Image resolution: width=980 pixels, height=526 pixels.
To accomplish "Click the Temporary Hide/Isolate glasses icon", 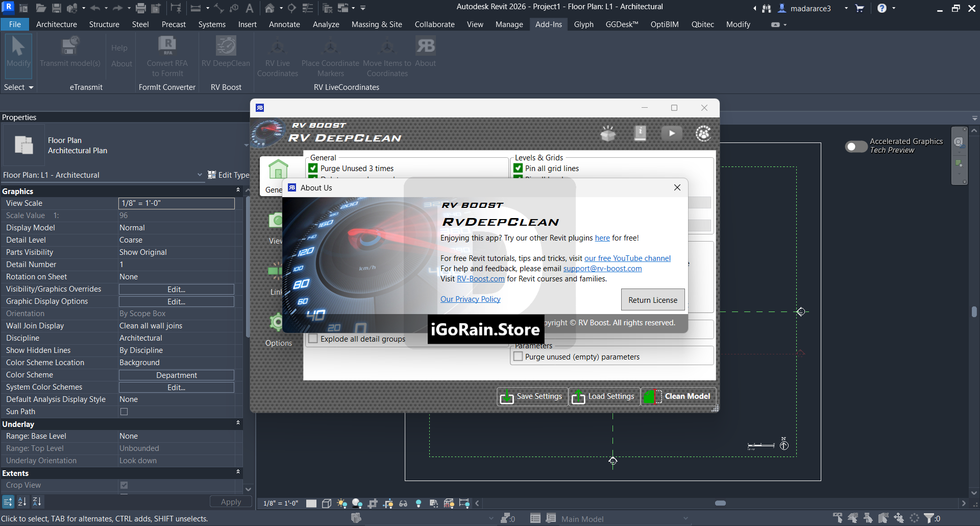I will point(403,504).
